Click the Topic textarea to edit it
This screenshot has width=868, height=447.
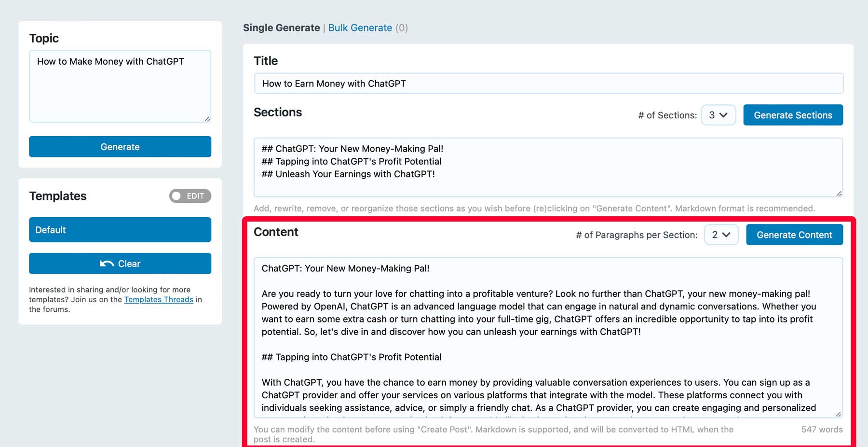[120, 86]
